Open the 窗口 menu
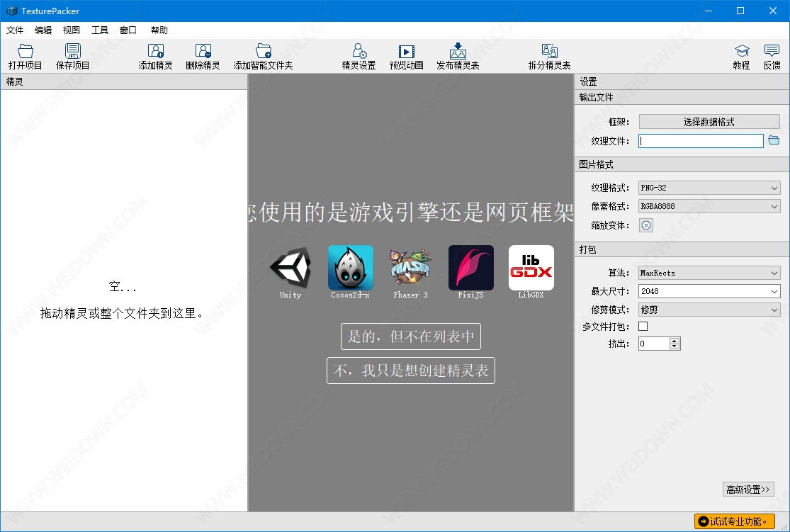790x532 pixels. click(128, 30)
